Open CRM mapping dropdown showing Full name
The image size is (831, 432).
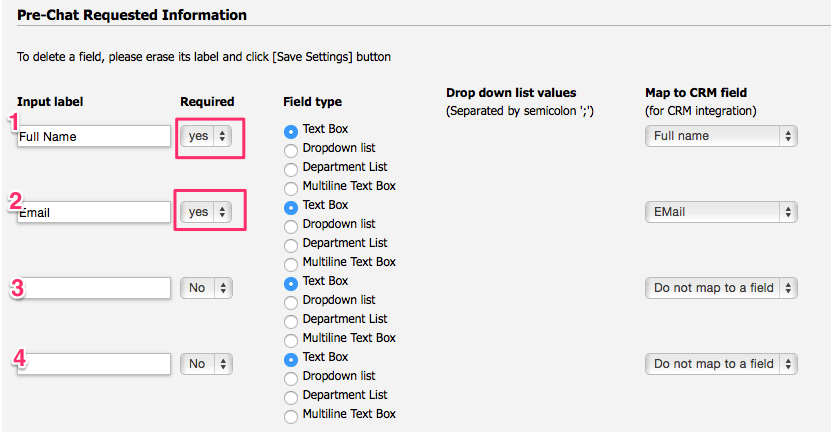coord(721,136)
